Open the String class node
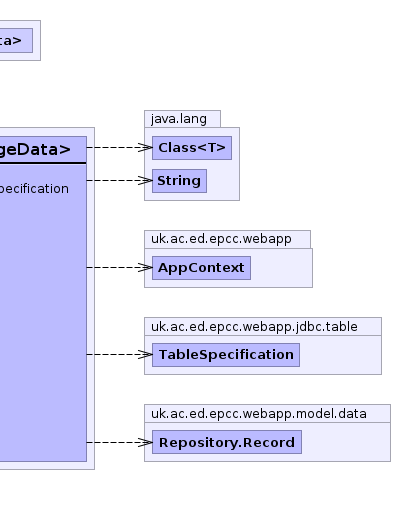 [x=179, y=181]
